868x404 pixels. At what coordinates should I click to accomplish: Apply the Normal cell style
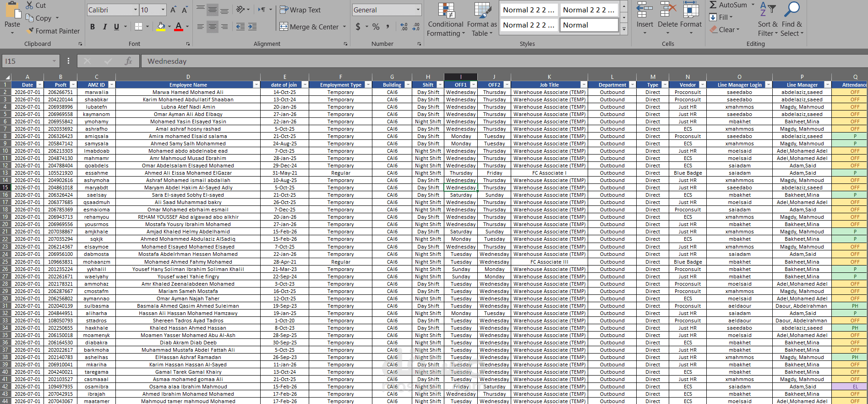(589, 25)
